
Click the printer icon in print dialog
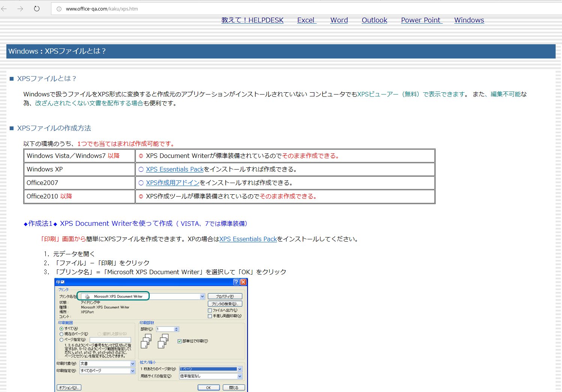(x=87, y=296)
